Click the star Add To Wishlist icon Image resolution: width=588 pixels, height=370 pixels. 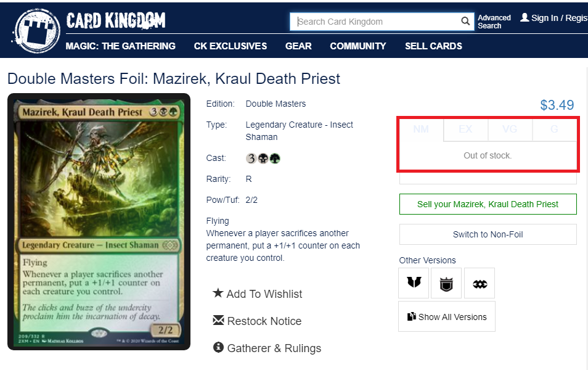pos(218,293)
